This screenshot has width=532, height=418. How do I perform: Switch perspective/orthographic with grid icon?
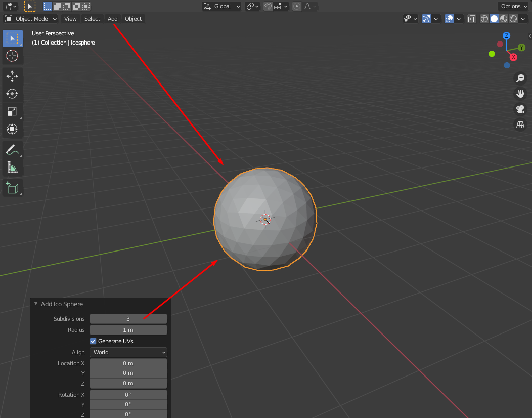[520, 125]
